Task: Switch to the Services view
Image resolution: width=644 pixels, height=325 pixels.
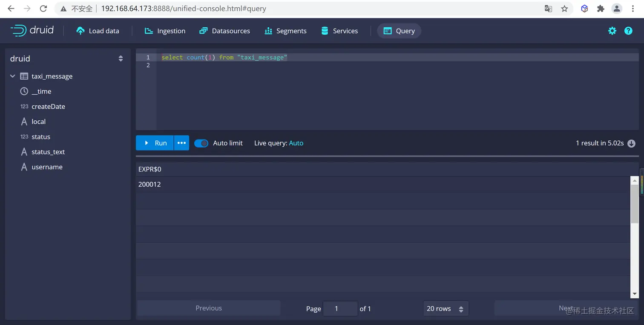Action: [339, 31]
